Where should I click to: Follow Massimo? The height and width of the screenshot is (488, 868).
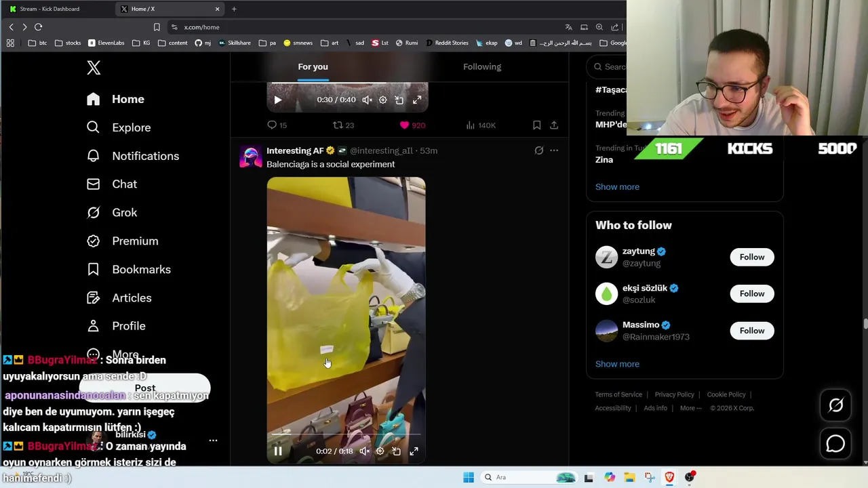click(752, 331)
